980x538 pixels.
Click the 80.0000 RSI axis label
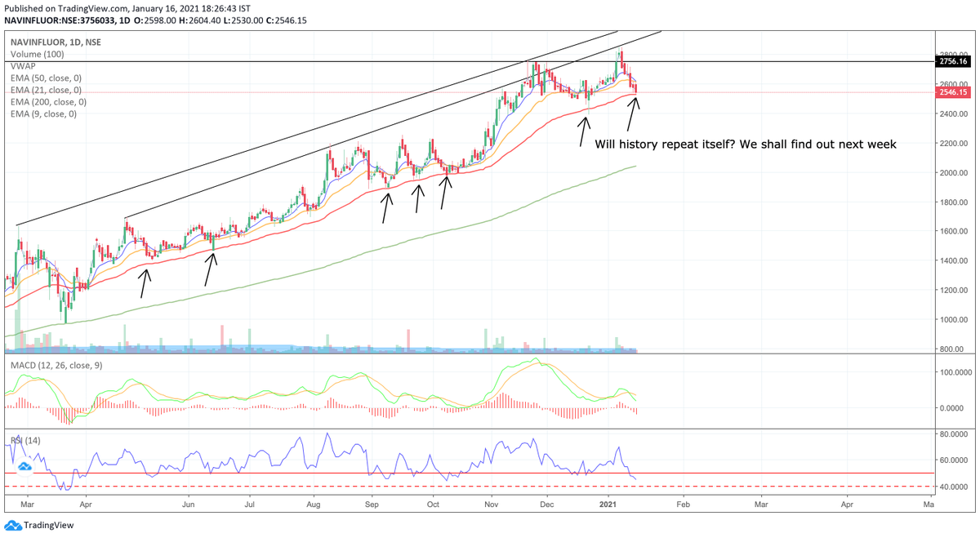pos(955,434)
